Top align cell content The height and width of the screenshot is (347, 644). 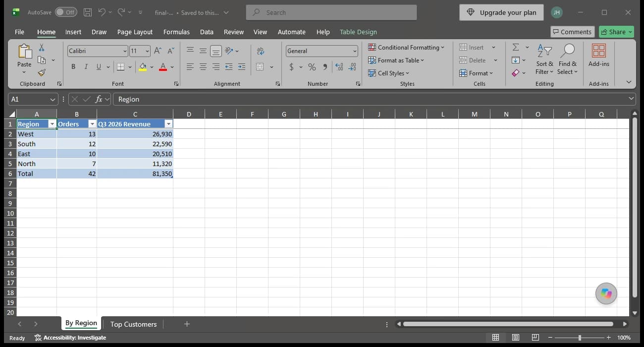point(190,51)
